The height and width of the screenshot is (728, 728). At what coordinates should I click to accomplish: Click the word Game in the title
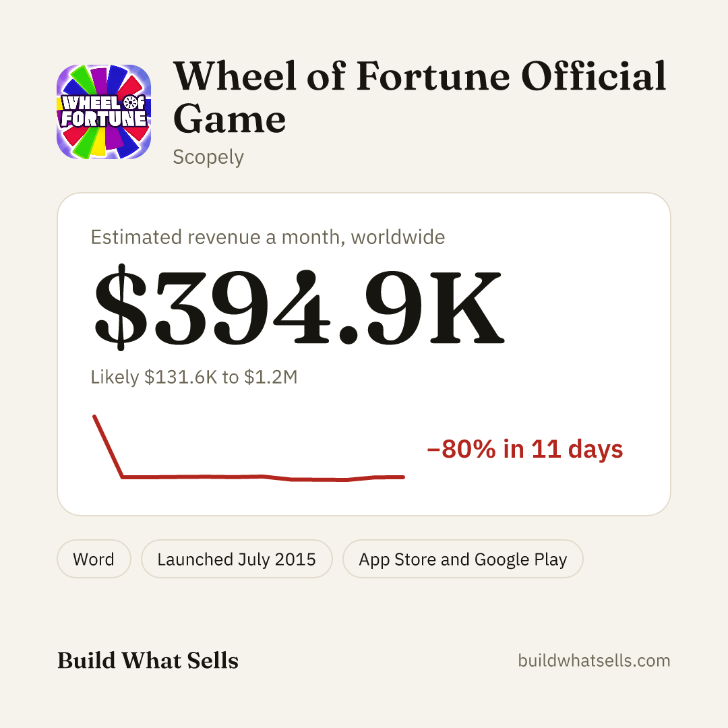click(229, 119)
